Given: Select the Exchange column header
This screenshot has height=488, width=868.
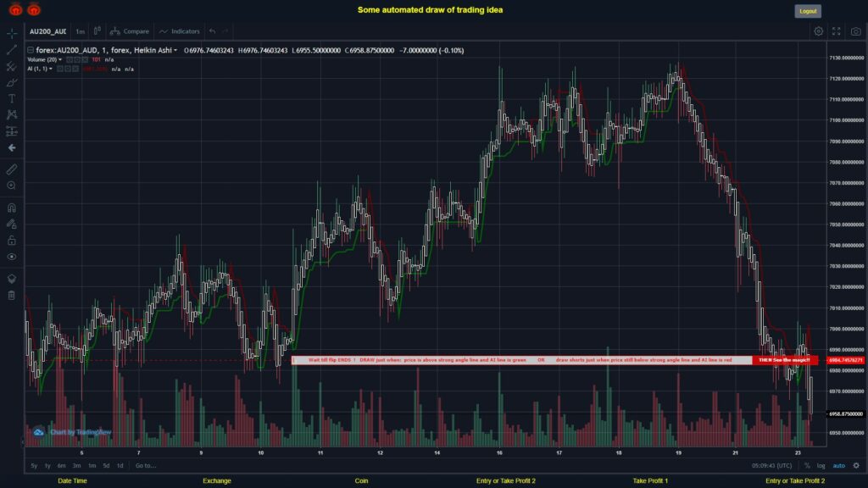Looking at the screenshot, I should [216, 481].
